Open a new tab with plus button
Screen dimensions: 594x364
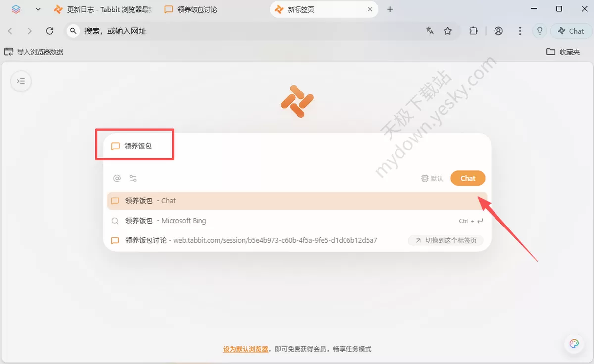coord(390,9)
